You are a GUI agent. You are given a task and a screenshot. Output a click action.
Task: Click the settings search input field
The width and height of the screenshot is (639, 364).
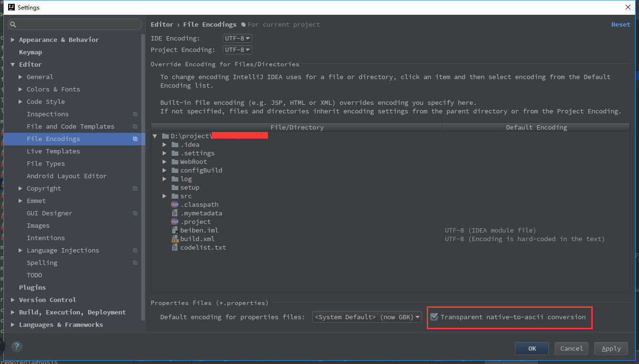[75, 24]
